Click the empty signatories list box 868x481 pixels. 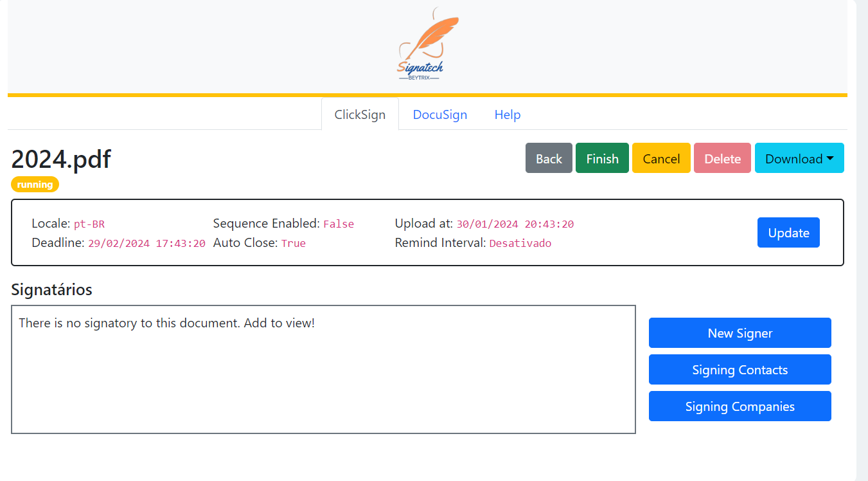point(323,379)
